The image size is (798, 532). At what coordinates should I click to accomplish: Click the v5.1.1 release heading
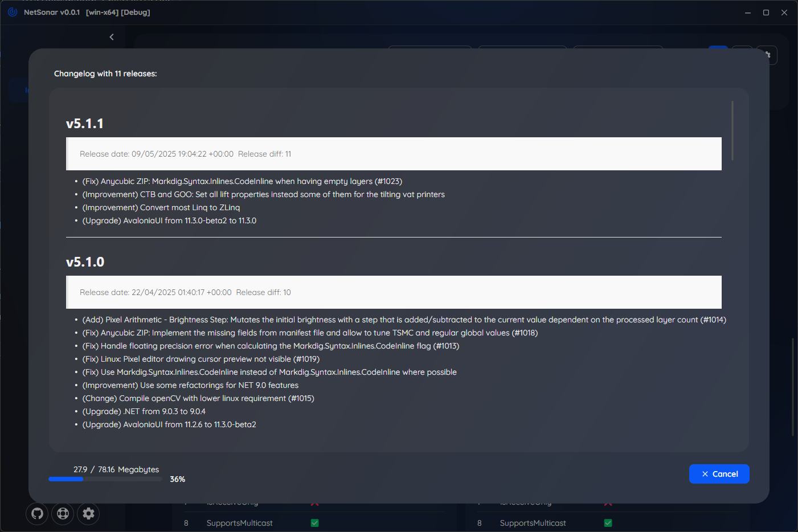click(85, 124)
